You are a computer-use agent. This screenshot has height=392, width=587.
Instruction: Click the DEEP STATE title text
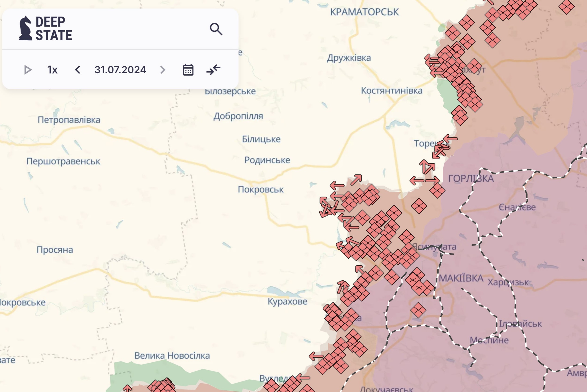tap(54, 28)
